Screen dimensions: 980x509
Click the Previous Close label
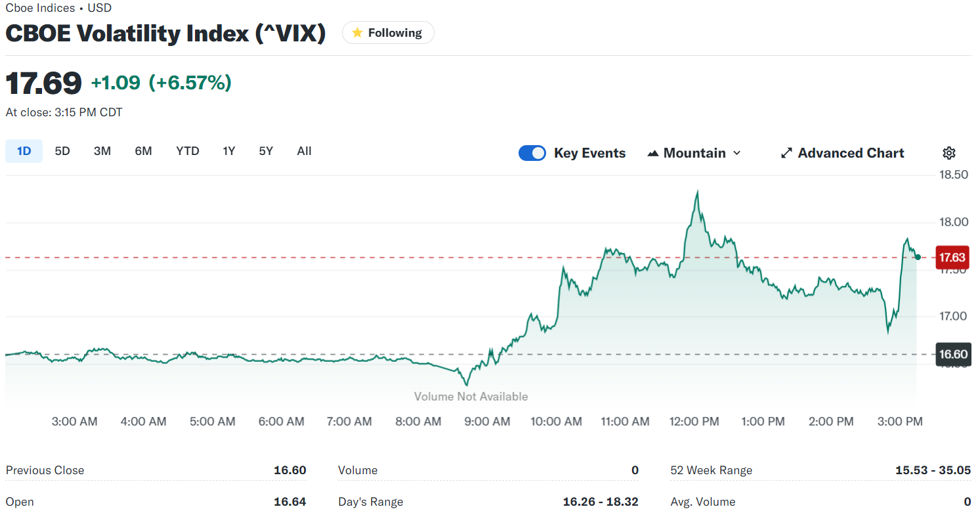pyautogui.click(x=45, y=470)
